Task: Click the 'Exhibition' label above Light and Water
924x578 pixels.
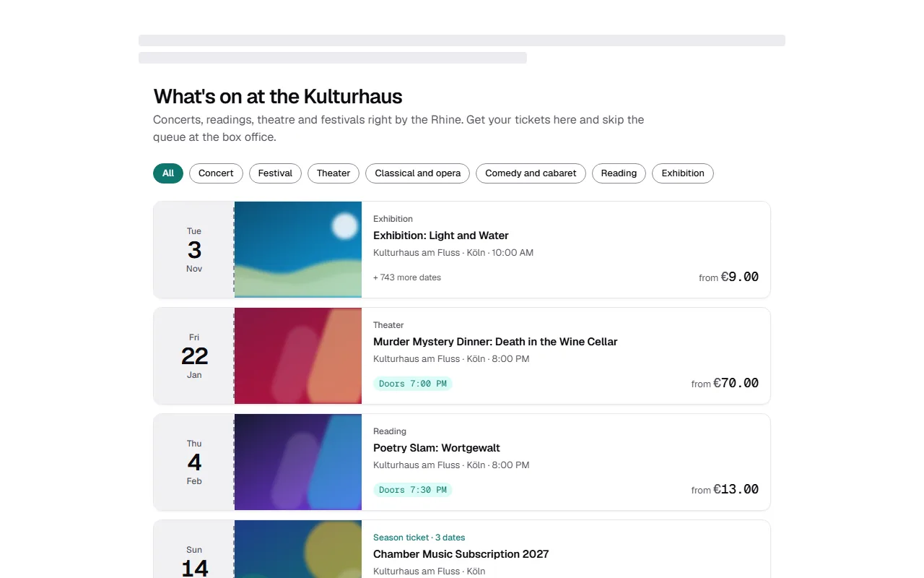Action: tap(393, 219)
